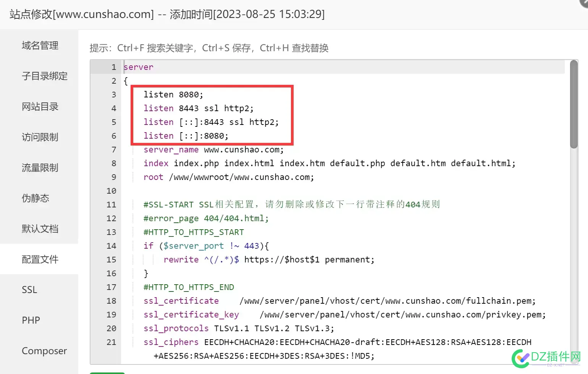Open the 默认文档 tab
The width and height of the screenshot is (588, 374).
tap(40, 229)
